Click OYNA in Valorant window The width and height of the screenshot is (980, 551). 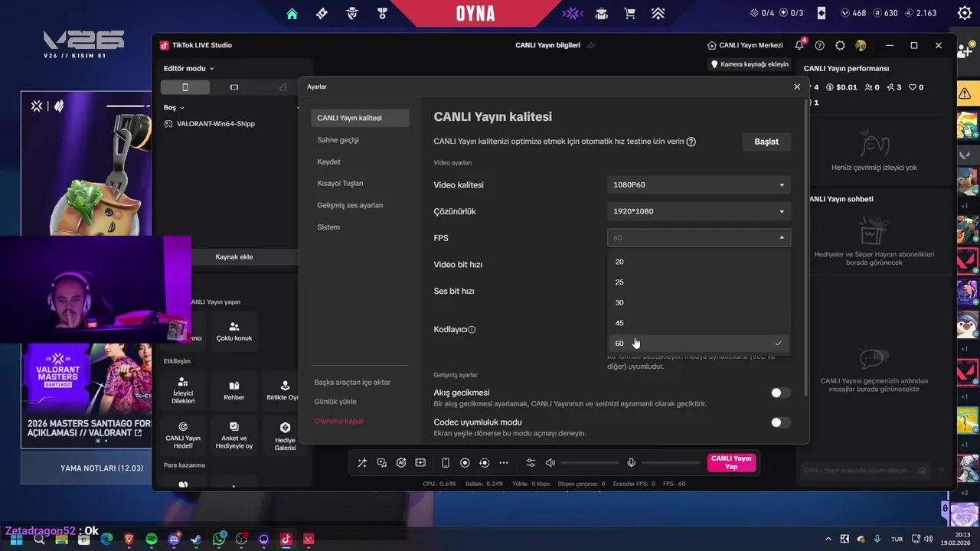pyautogui.click(x=475, y=14)
